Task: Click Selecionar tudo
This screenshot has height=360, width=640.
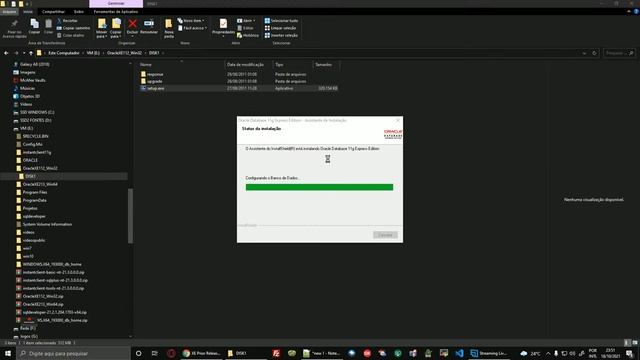Action: click(281, 20)
